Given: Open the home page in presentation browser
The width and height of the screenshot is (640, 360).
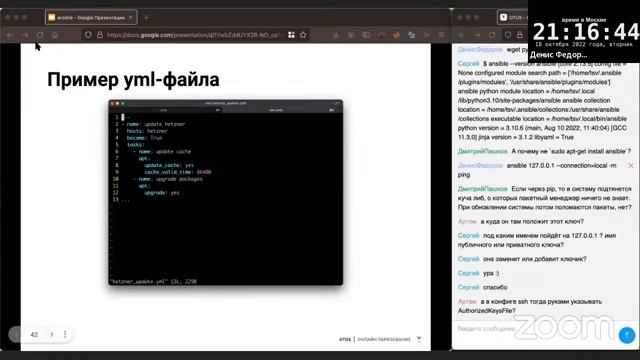Looking at the screenshot, I should (x=55, y=35).
